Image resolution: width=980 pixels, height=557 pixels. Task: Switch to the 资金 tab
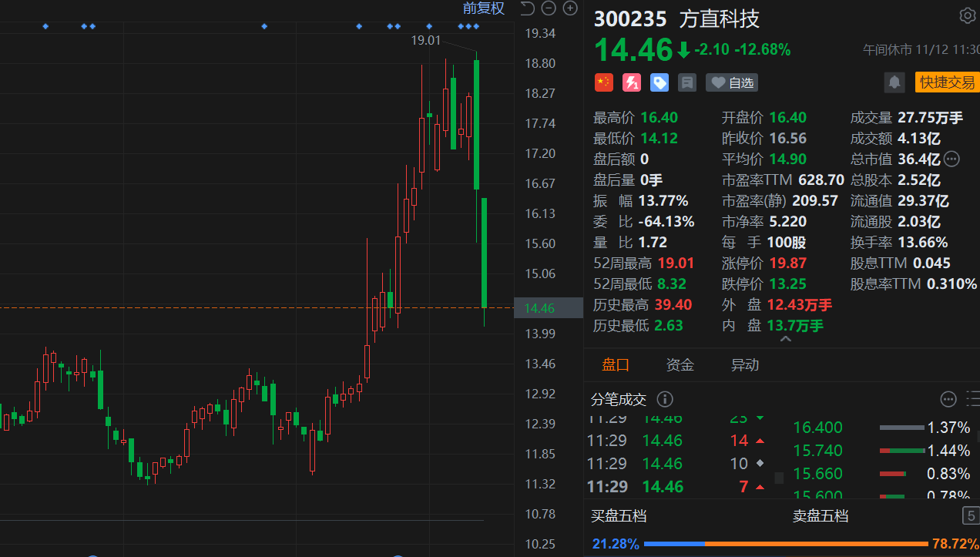pos(680,365)
